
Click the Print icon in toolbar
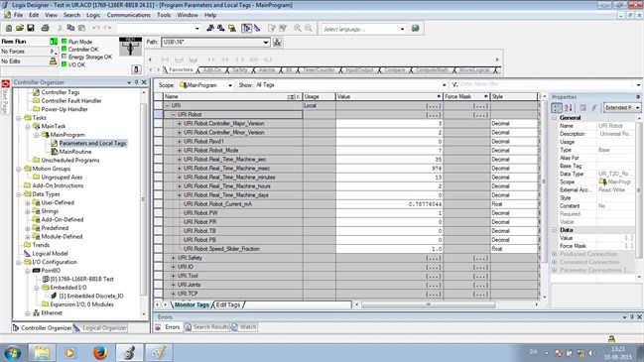point(46,28)
